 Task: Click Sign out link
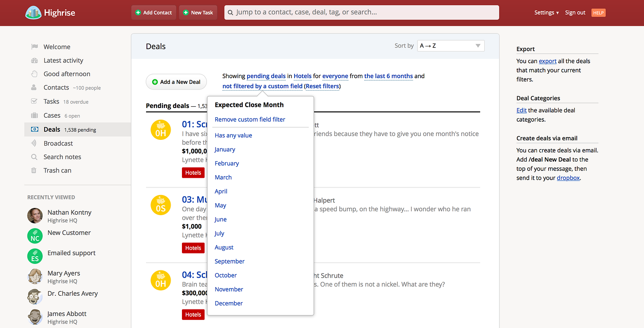575,12
